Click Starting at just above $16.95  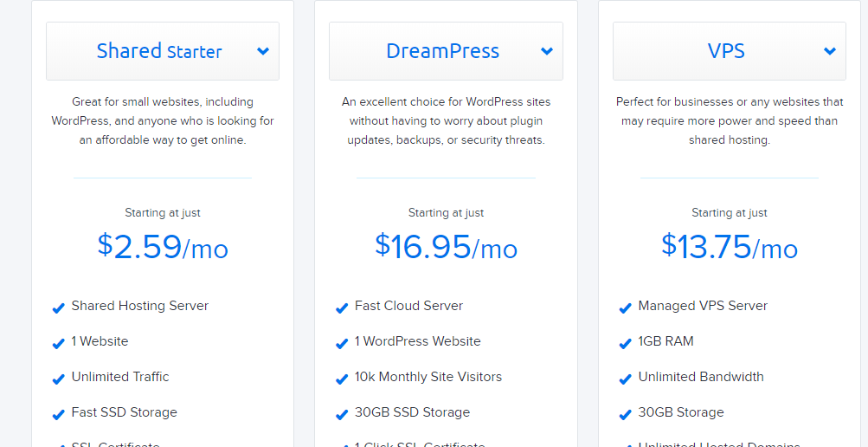447,213
